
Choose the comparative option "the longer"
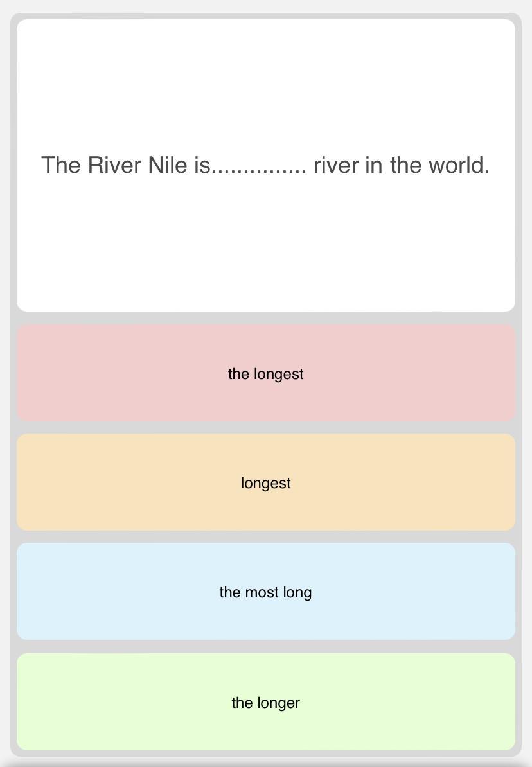(x=265, y=703)
